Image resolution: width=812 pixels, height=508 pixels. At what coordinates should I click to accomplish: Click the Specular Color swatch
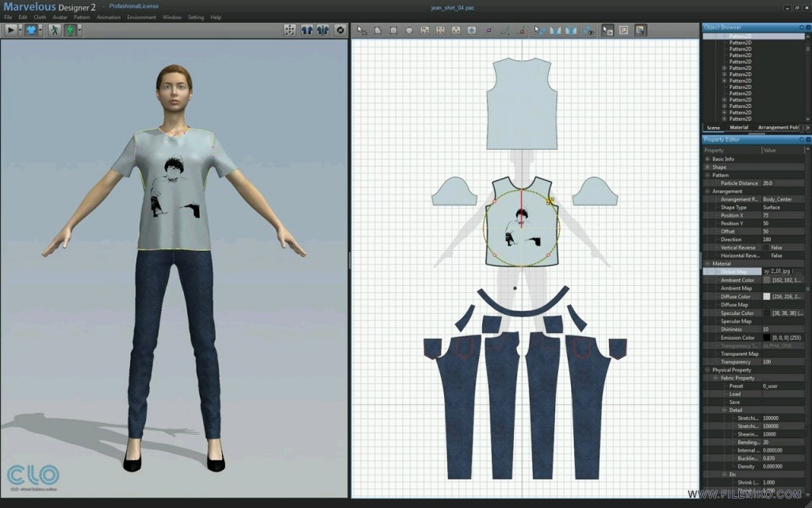[767, 313]
